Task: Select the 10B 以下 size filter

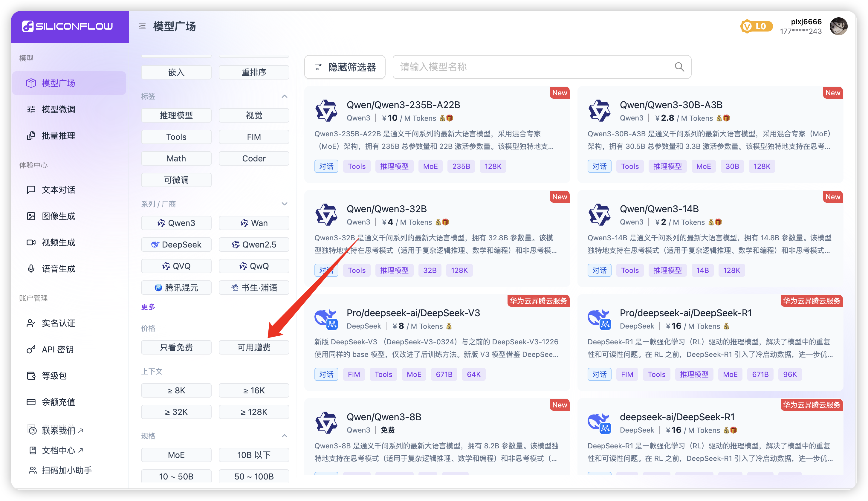Action: (254, 455)
